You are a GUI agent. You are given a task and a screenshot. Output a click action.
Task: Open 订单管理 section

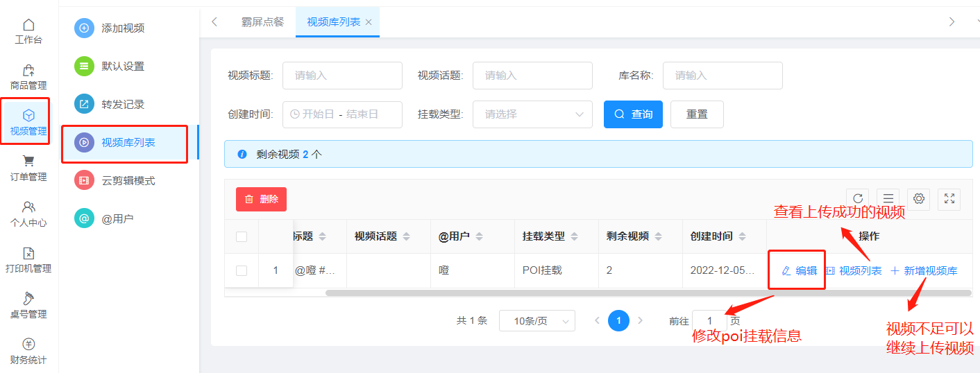(x=28, y=169)
